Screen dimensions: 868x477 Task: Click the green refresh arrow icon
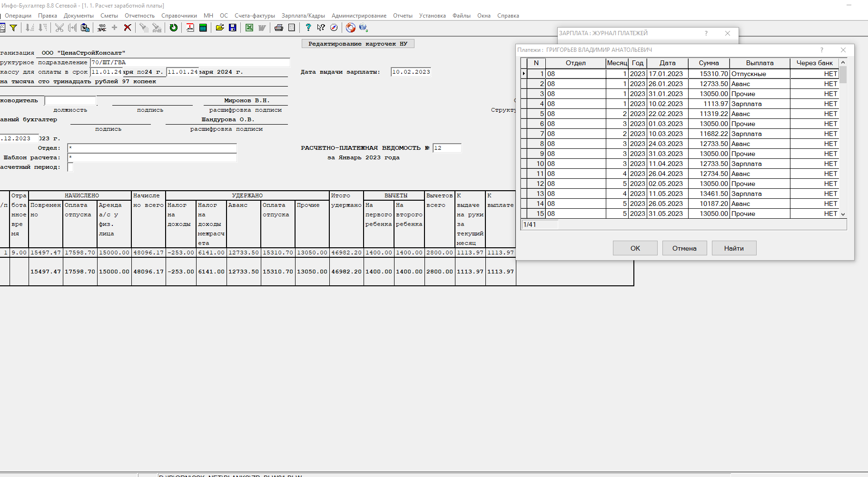point(174,28)
